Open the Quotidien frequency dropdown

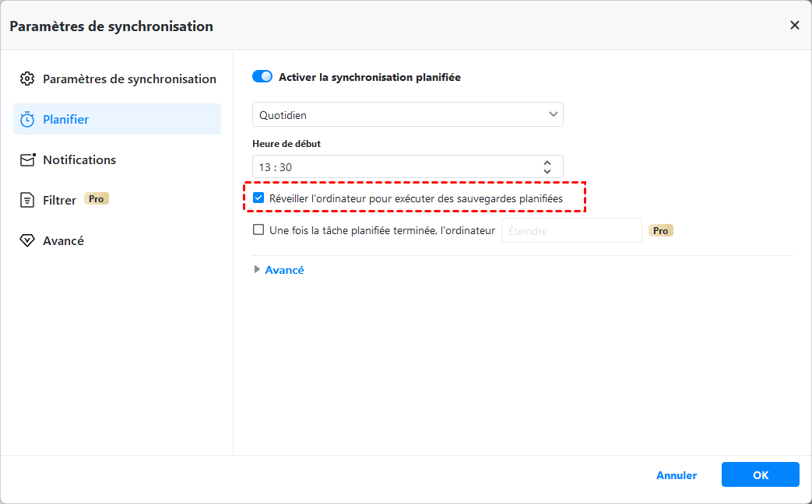(x=407, y=114)
